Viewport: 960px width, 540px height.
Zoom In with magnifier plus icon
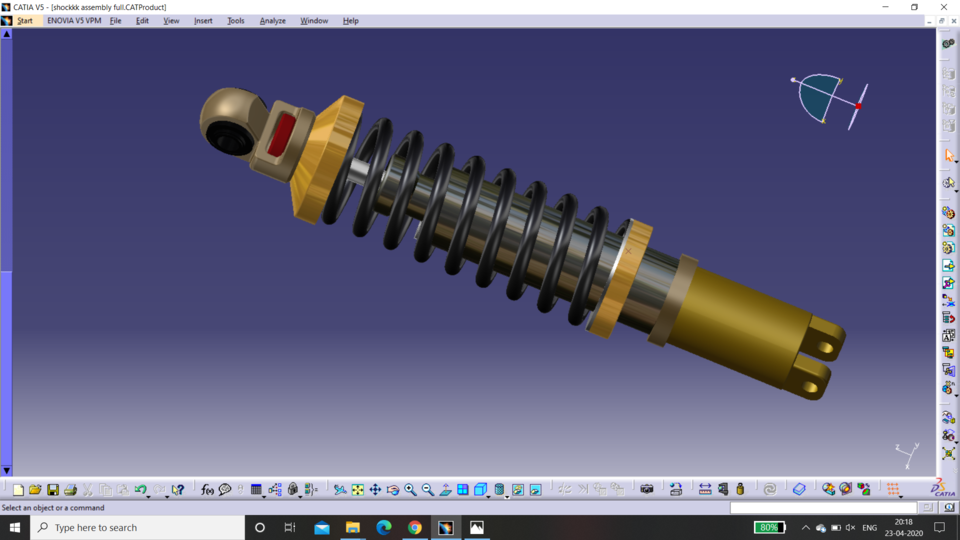pyautogui.click(x=410, y=489)
